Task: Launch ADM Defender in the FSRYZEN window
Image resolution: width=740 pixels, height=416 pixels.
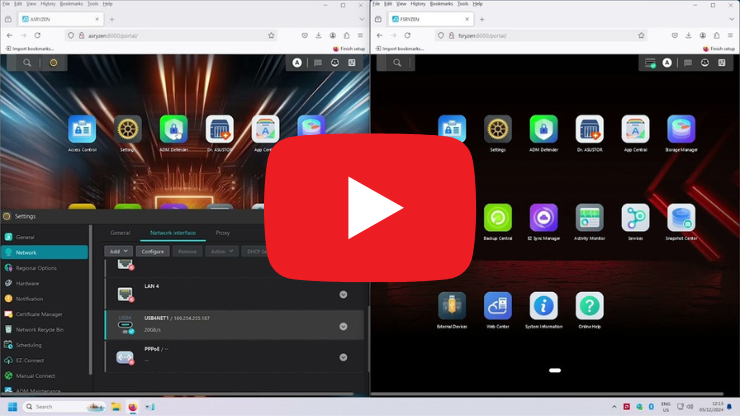Action: pos(543,129)
